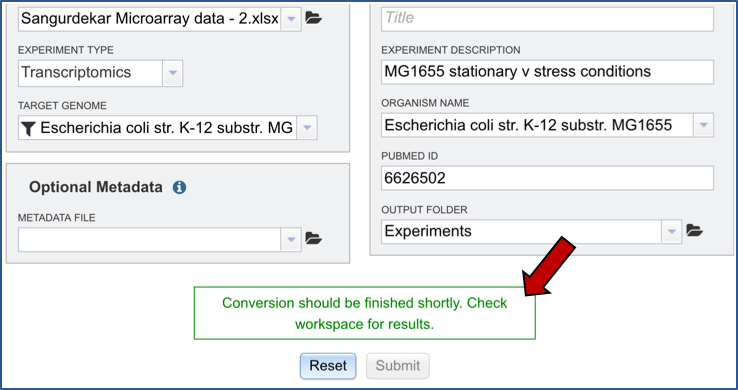Browse workspace folder beside Output Folder field
This screenshot has width=738, height=390.
click(x=695, y=231)
